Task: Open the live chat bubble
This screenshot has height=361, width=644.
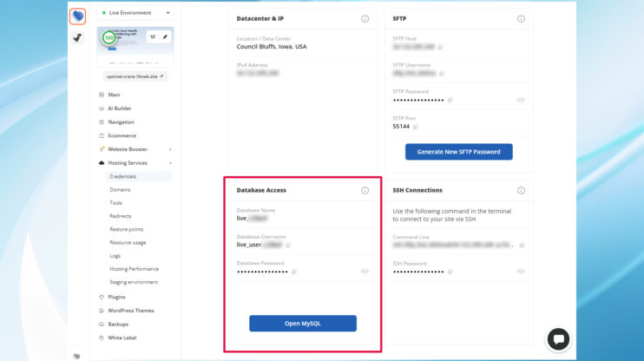Action: pyautogui.click(x=558, y=339)
